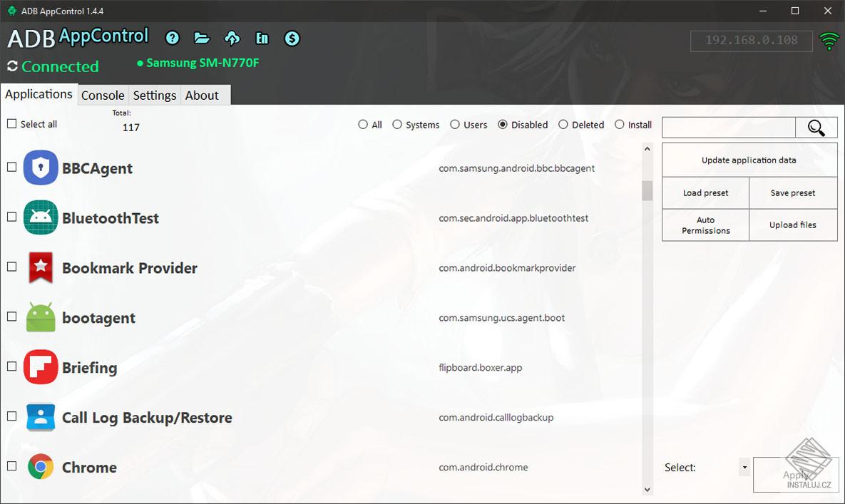Select the All filter radio button
This screenshot has width=845, height=504.
[363, 124]
